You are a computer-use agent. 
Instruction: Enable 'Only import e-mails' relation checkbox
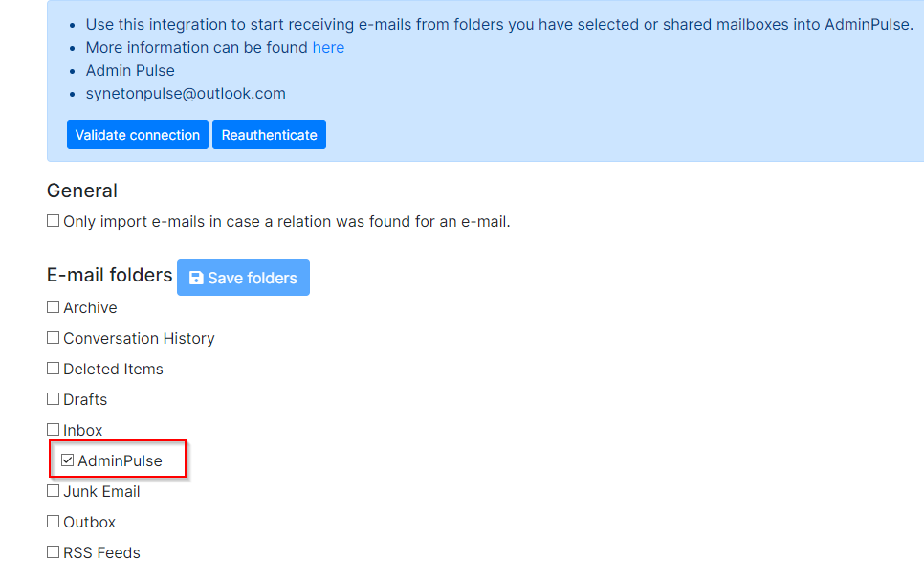[54, 222]
